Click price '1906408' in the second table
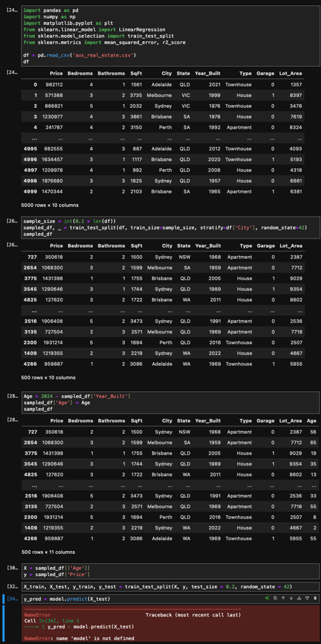Screen dimensions: 321x644 point(52,321)
